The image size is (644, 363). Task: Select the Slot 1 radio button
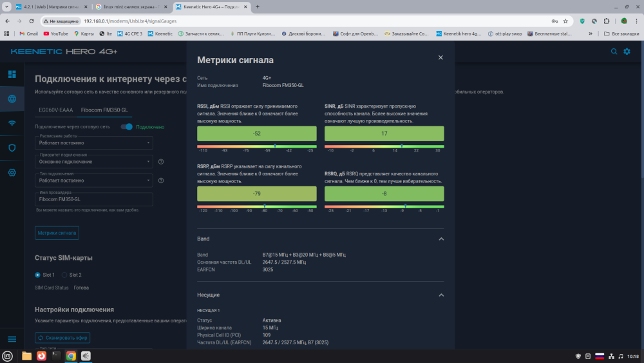click(38, 275)
